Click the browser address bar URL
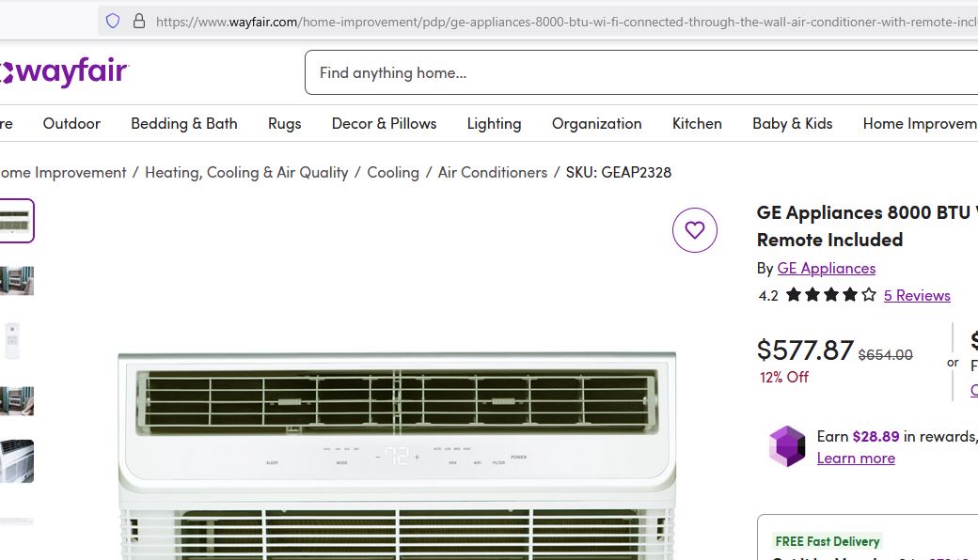This screenshot has width=978, height=560. click(x=566, y=22)
